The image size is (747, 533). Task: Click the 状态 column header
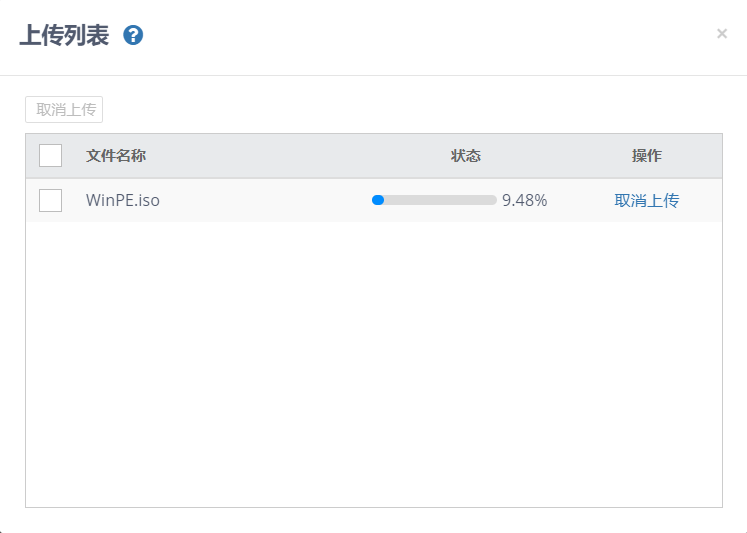(x=465, y=156)
